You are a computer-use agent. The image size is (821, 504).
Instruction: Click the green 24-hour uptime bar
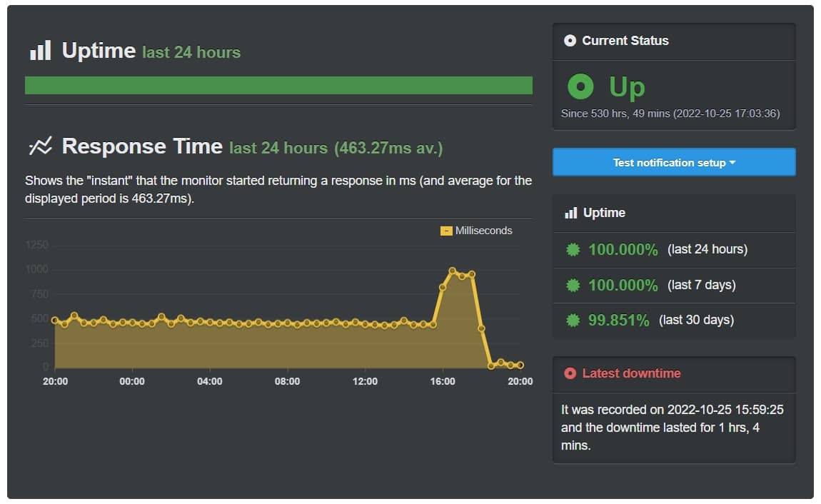click(x=278, y=85)
